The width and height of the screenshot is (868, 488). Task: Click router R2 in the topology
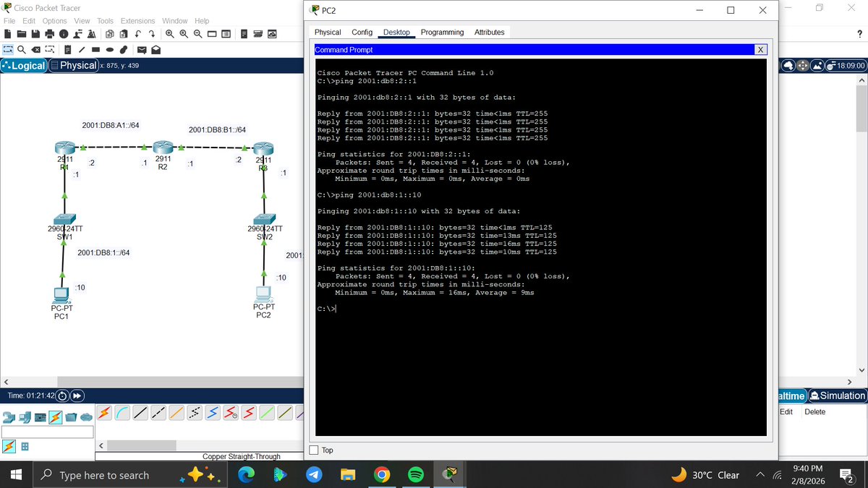click(x=163, y=147)
